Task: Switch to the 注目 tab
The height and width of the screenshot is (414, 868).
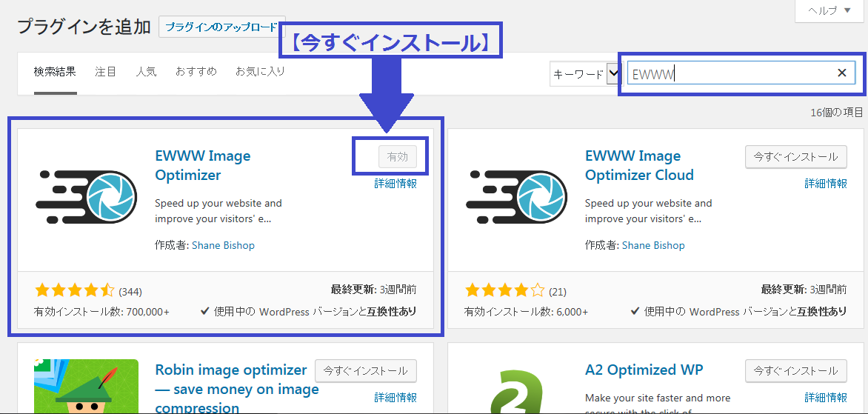Action: (106, 72)
